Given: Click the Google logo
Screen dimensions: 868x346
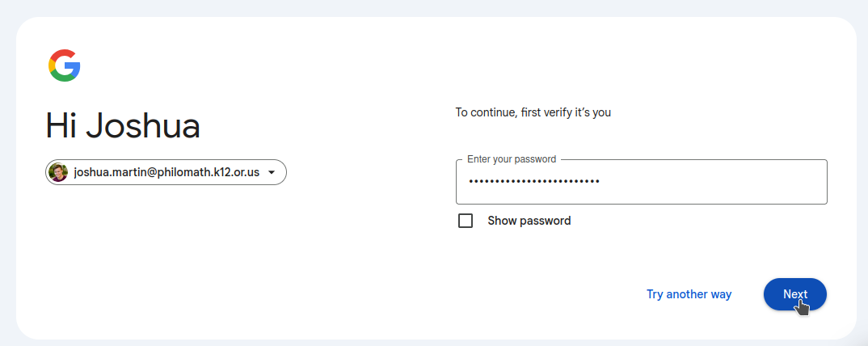Looking at the screenshot, I should pos(64,65).
